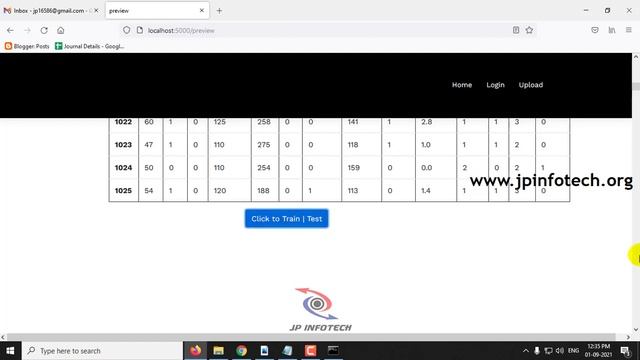Click the vertical scrollbar down arrow

click(636, 330)
